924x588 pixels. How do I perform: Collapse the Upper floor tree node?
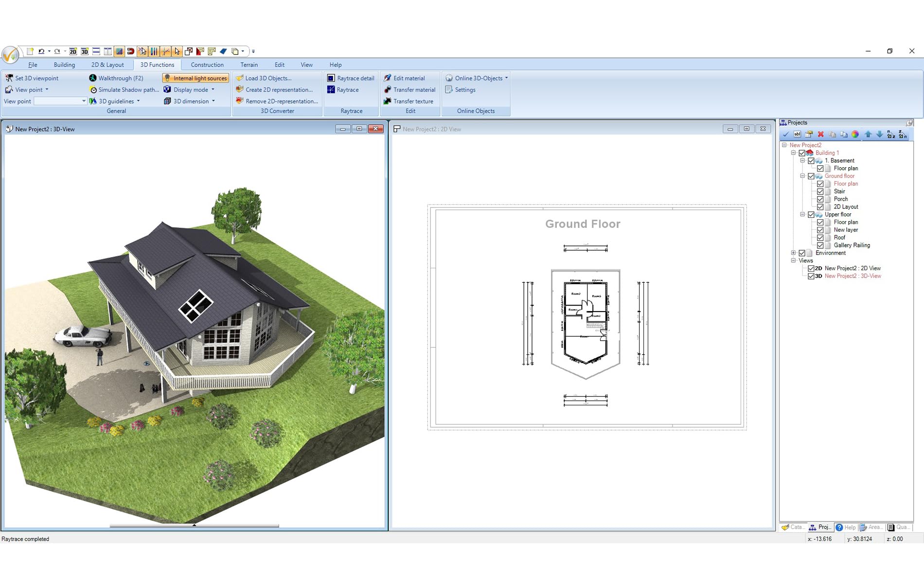802,214
